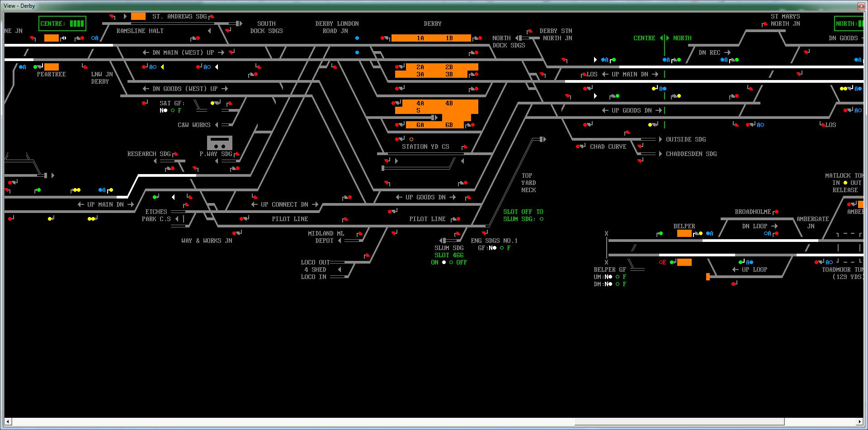
Task: Click the CENTRE status indicator box
Action: 62,24
